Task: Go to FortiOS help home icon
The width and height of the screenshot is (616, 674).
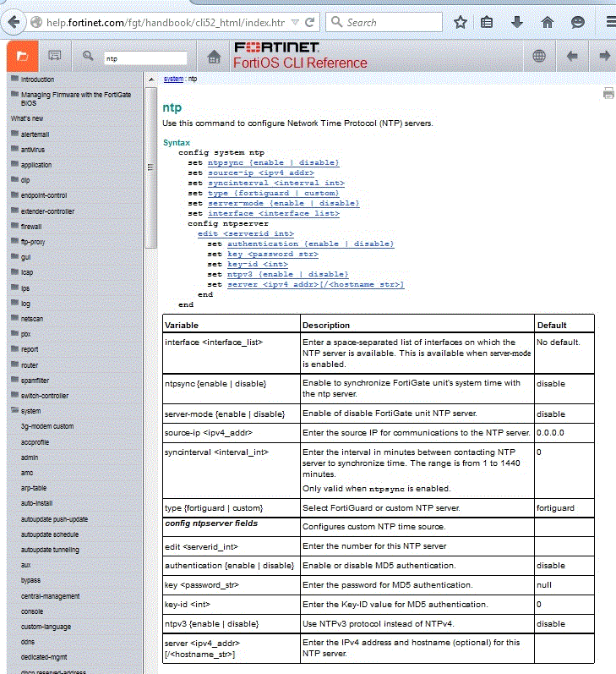Action: [214, 57]
